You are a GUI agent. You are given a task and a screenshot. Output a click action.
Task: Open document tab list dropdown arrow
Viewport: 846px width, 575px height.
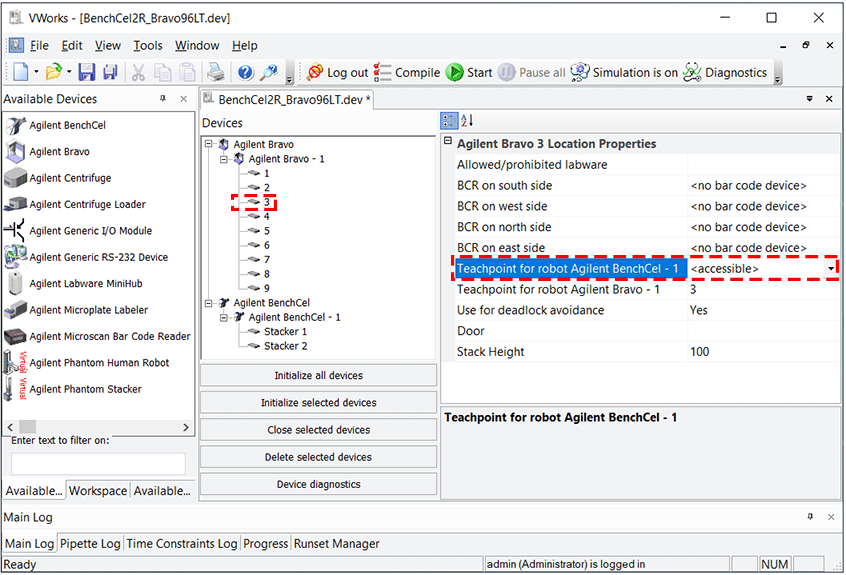[x=809, y=99]
